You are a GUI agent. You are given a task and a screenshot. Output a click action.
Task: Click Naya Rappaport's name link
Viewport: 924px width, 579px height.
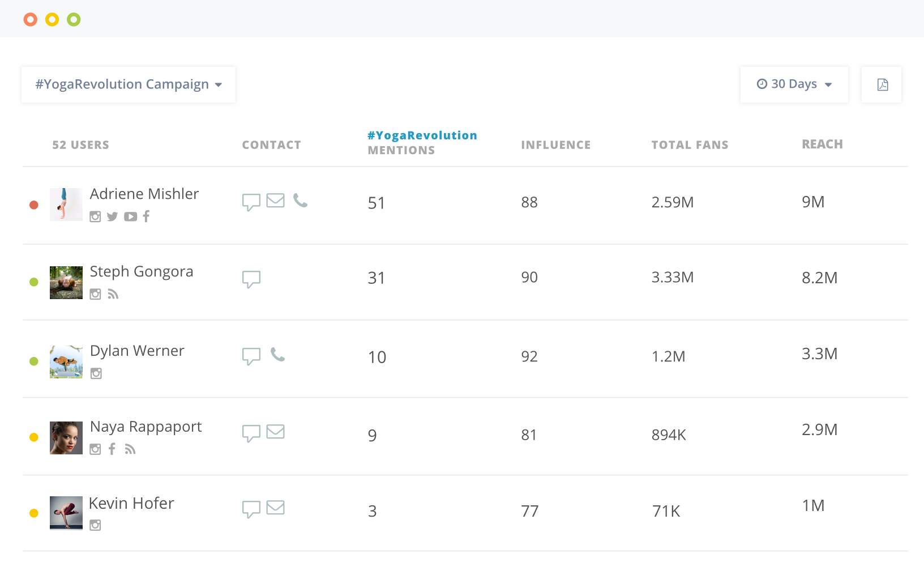146,427
